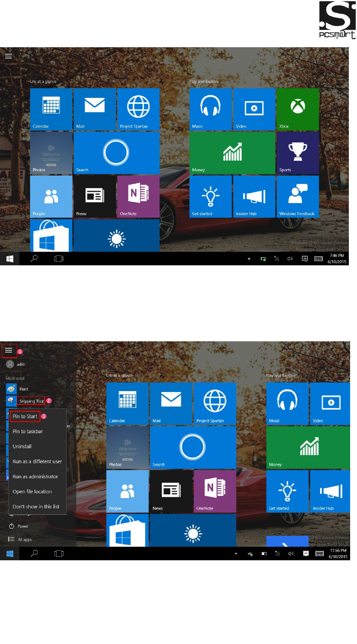
Task: Open Video tile in bottom screenshot
Action: point(330,404)
